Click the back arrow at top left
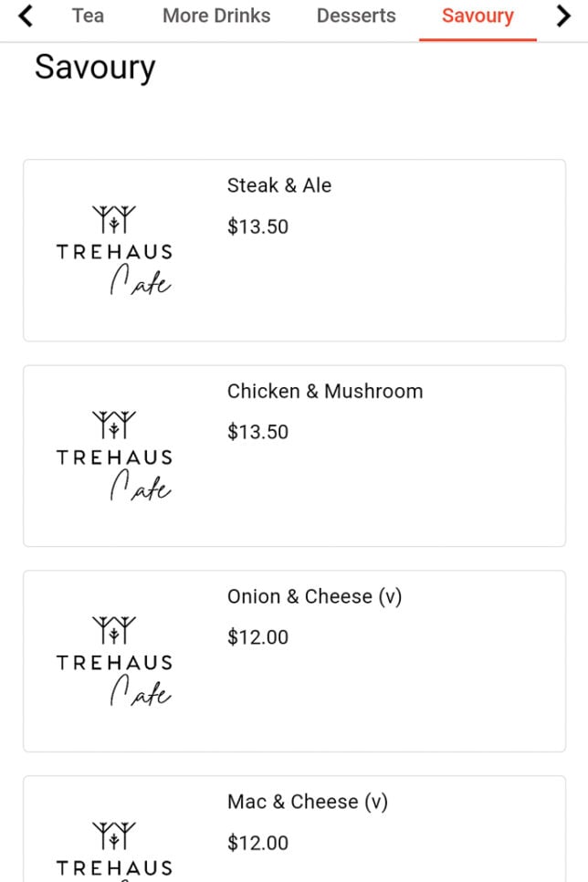Viewport: 588px width, 882px height. pos(25,16)
